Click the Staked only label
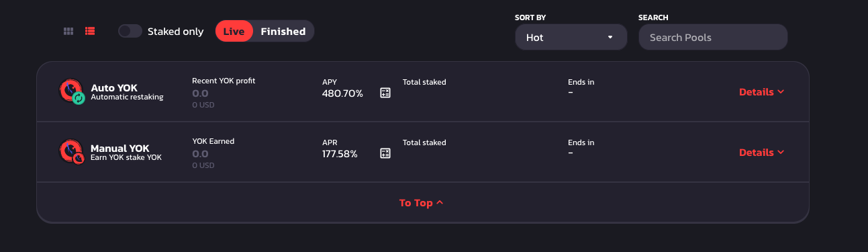 (175, 32)
